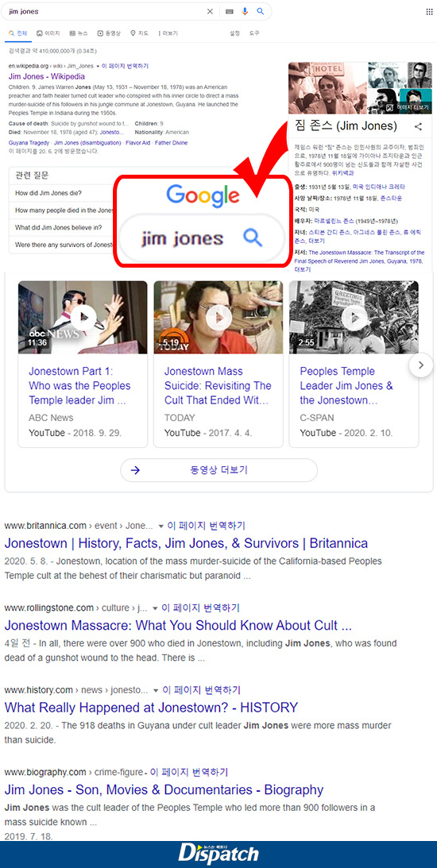Image resolution: width=437 pixels, height=868 pixels.
Task: Expand "How did Jim Jones die?" question
Action: 61,193
